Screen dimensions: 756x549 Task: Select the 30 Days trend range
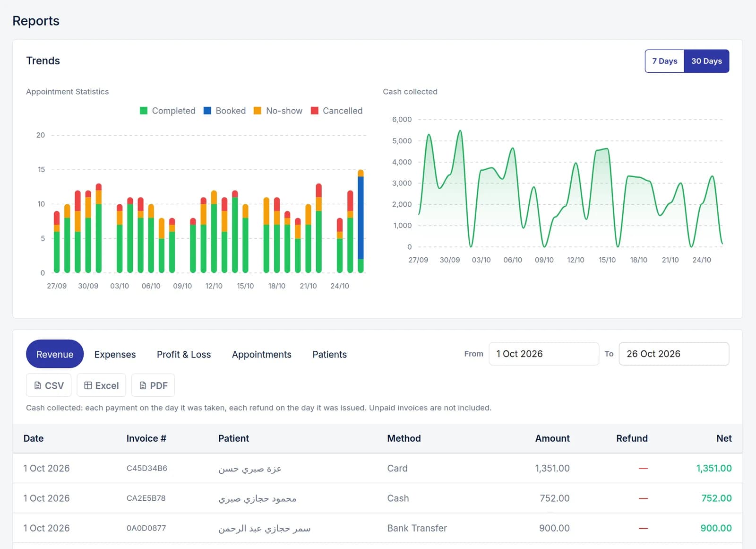coord(706,61)
